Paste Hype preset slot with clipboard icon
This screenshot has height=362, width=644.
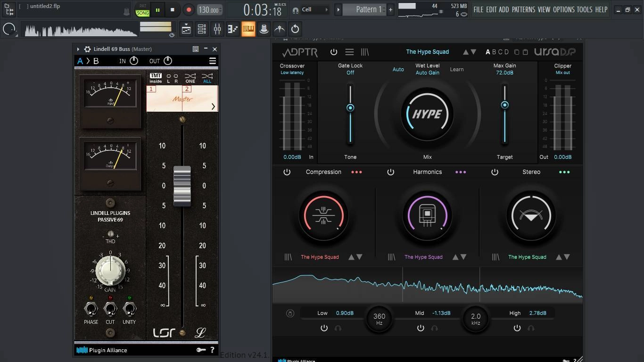(x=526, y=52)
